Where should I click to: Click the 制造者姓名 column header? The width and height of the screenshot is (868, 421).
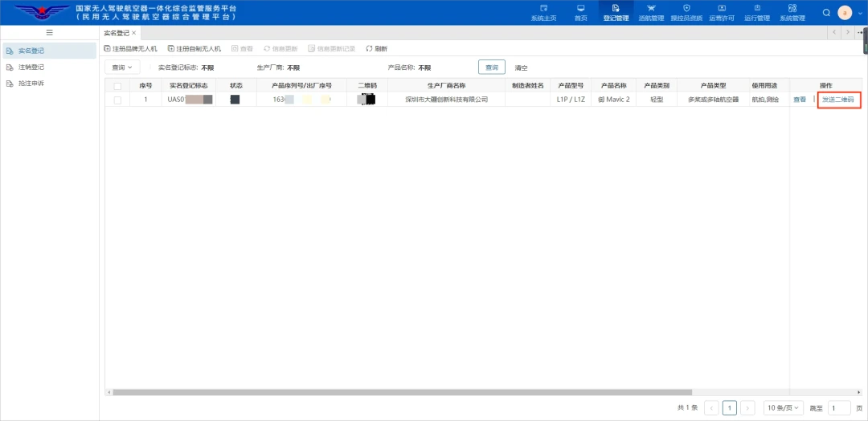pyautogui.click(x=527, y=86)
